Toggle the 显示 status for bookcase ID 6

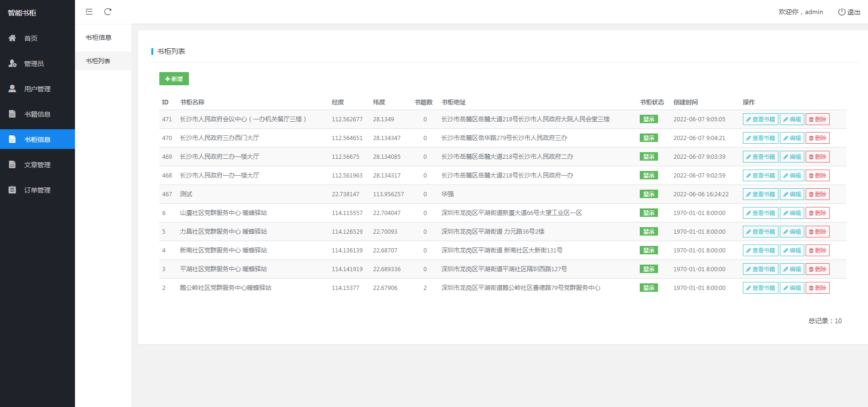pos(649,213)
